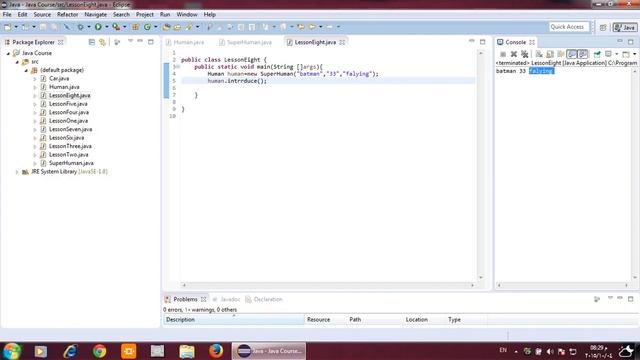Open dropdown arrow next to Debug icon
640x360 pixels.
[x=89, y=27]
